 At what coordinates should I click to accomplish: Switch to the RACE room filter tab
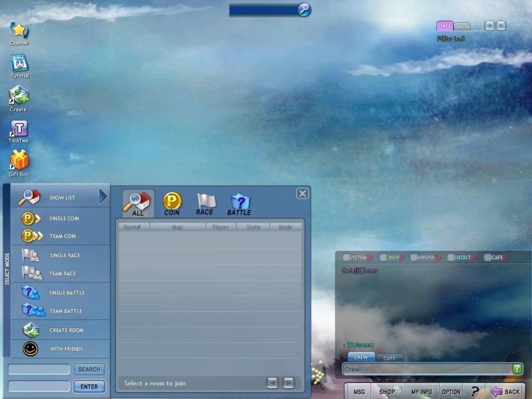click(x=205, y=204)
